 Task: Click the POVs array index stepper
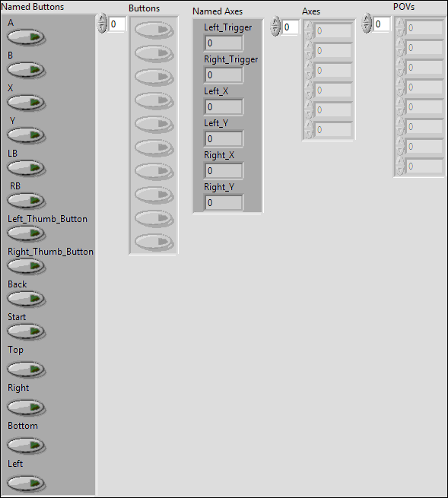[x=367, y=23]
